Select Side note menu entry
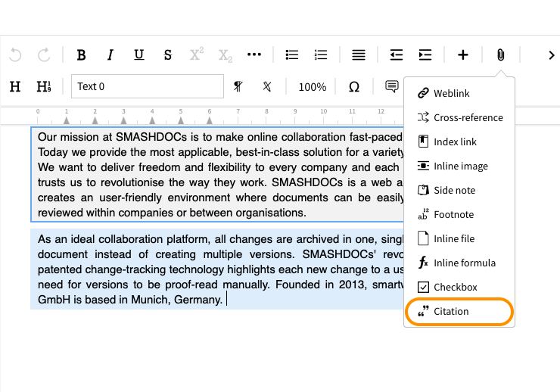Viewport: 560px width, 392px height. [x=459, y=190]
